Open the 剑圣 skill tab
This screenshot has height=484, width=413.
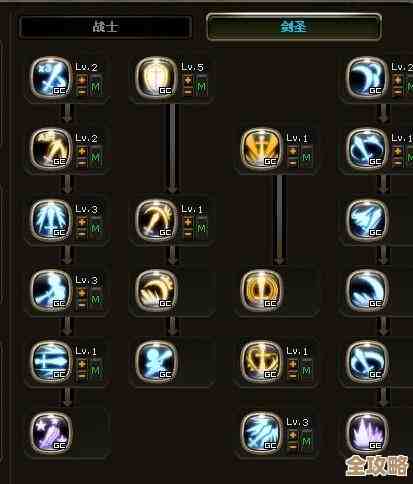click(293, 27)
